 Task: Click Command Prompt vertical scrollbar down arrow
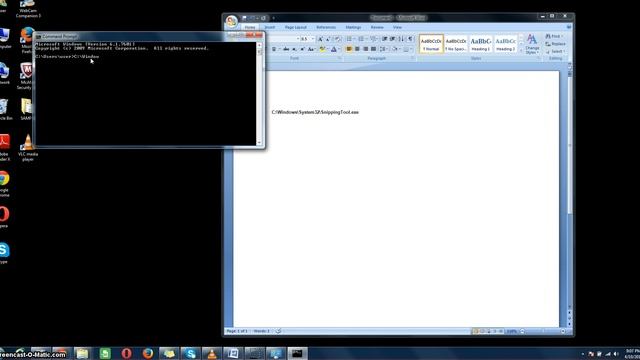coord(259,142)
